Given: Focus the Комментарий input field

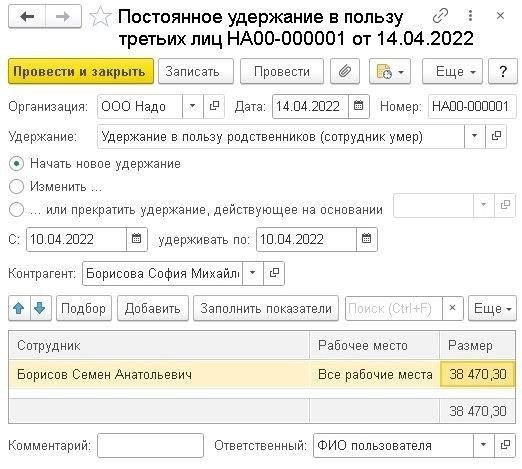Looking at the screenshot, I should click(150, 445).
